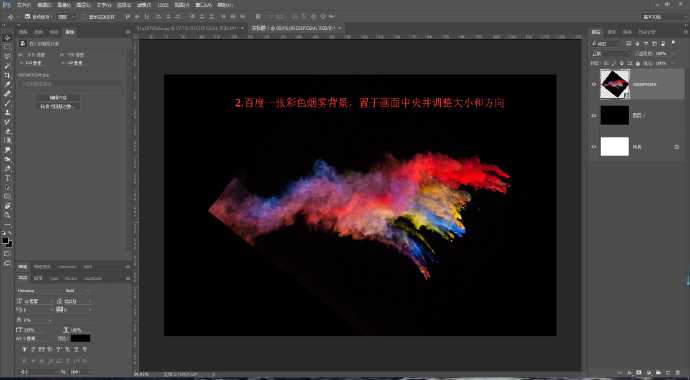This screenshot has width=690, height=380.
Task: Select the Pen tool
Action: point(7,168)
